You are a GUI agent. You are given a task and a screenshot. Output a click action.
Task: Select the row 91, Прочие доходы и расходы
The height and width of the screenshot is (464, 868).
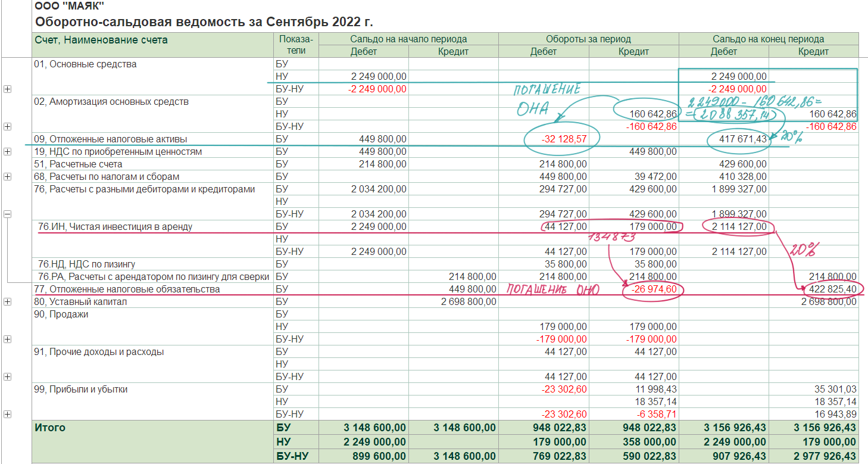pyautogui.click(x=100, y=351)
